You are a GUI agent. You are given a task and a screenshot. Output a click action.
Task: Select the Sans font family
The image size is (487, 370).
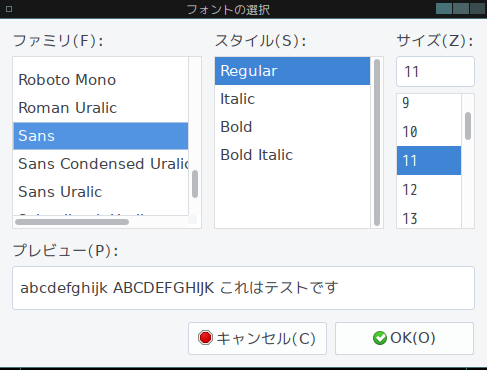point(101,136)
